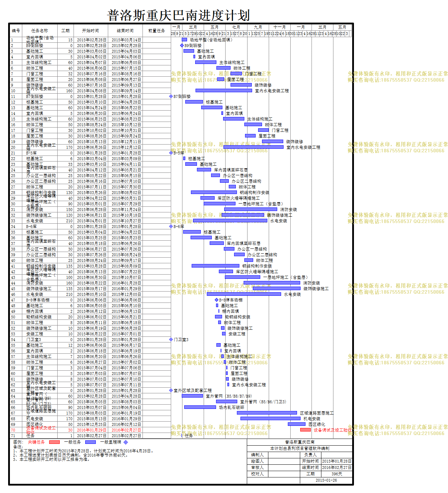This screenshot has height=493, width=448.
Task: Select the 场内乱石破碎 task name cell
Action: pos(39,407)
